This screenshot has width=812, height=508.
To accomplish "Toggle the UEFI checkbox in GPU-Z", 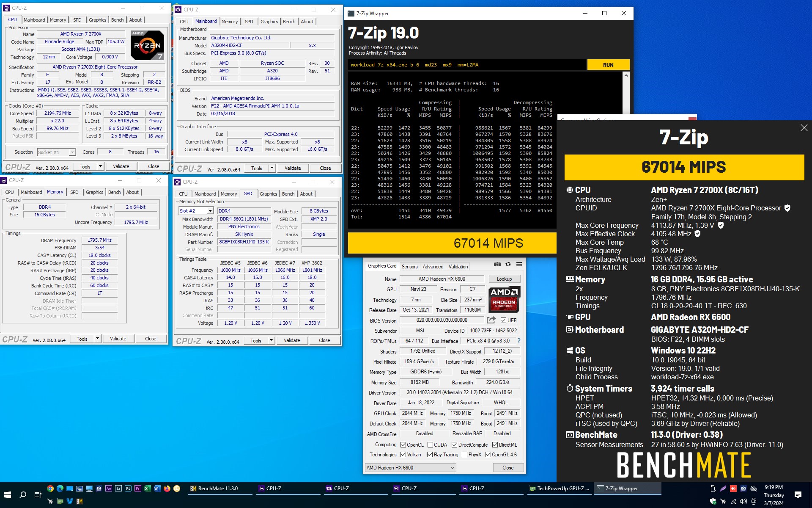I will tap(503, 320).
